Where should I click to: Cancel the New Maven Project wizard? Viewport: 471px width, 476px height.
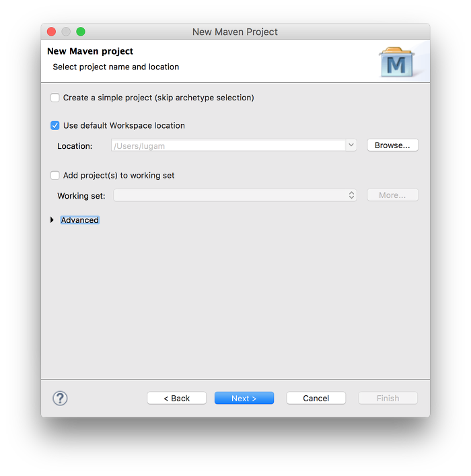click(316, 398)
